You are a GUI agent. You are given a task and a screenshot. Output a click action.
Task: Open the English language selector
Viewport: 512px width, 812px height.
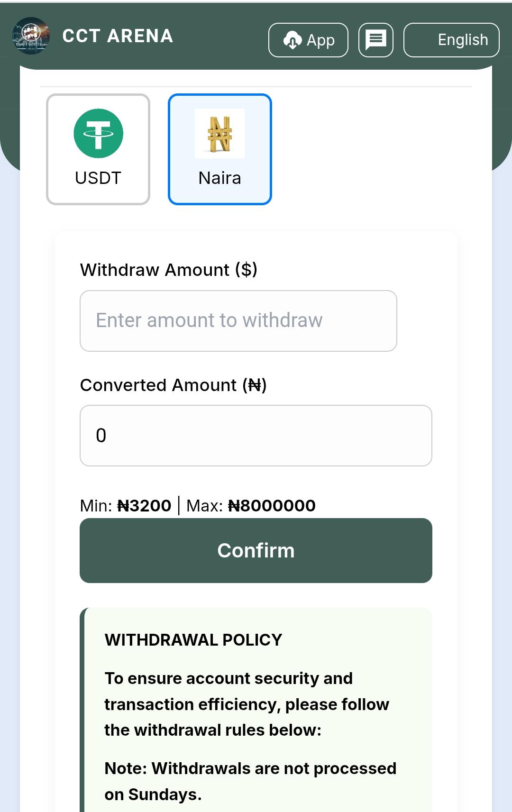[451, 40]
